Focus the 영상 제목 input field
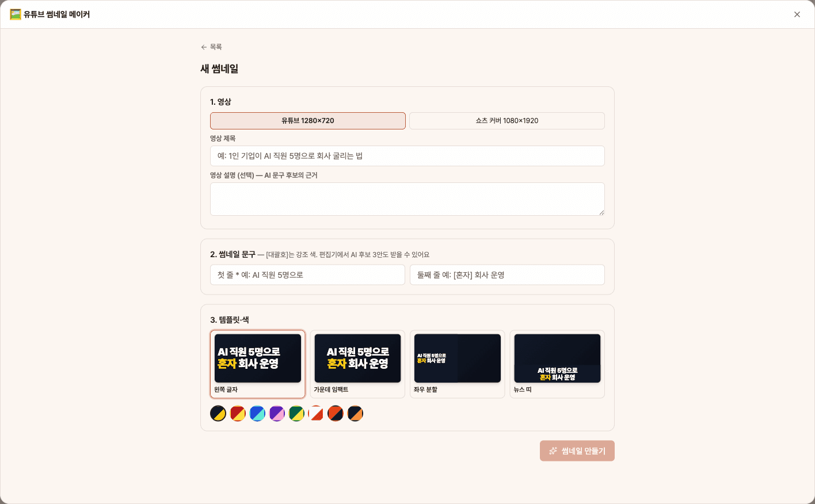This screenshot has height=504, width=815. coord(407,156)
